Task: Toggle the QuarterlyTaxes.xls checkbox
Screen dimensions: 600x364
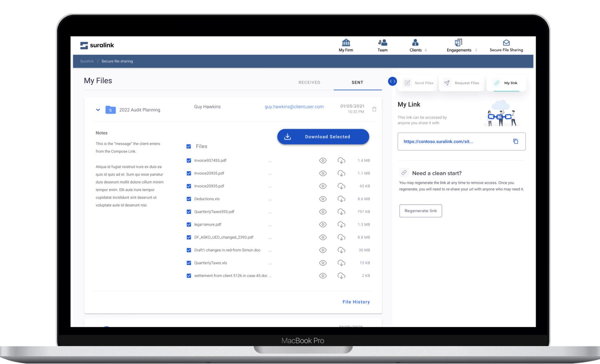Action: pyautogui.click(x=189, y=263)
